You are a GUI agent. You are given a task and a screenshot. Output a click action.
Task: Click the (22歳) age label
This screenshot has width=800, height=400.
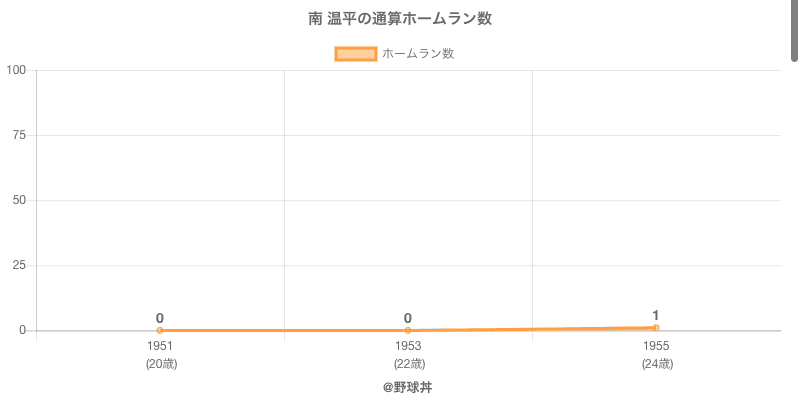click(x=408, y=364)
